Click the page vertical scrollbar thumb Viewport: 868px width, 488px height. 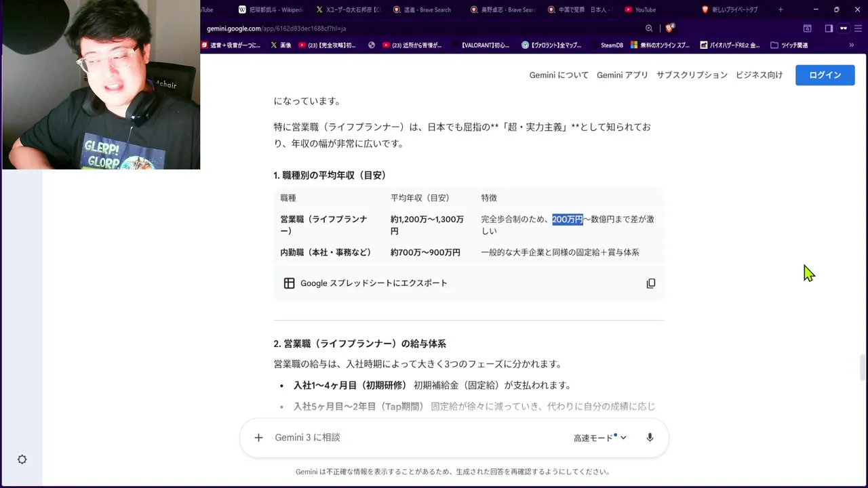[863, 368]
